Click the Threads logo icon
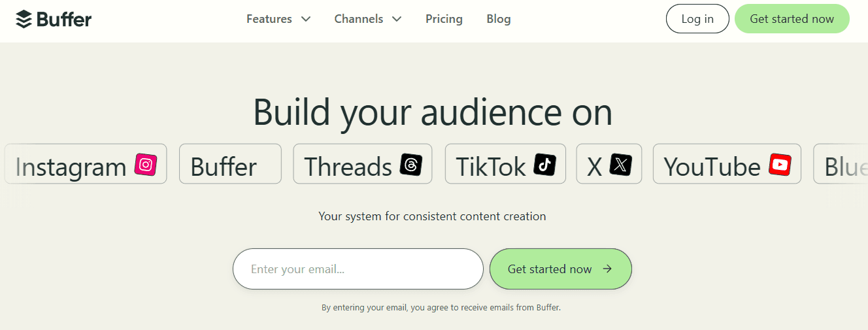 pos(411,165)
